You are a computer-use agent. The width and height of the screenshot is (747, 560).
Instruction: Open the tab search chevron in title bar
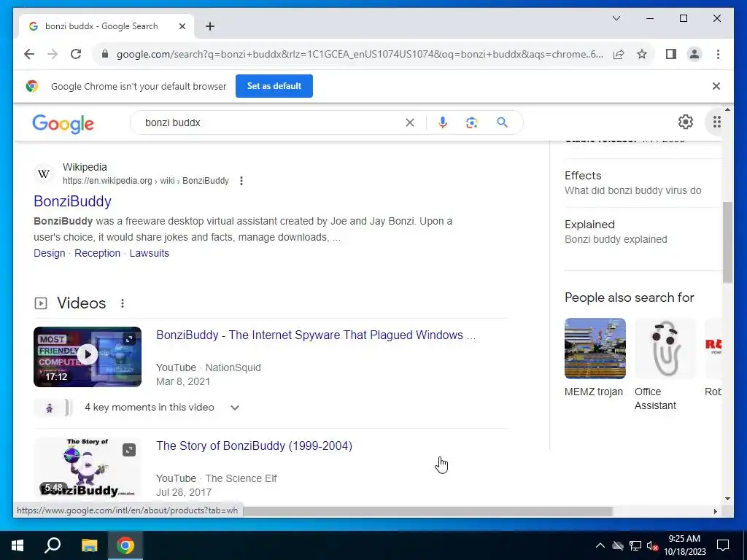[x=616, y=18]
